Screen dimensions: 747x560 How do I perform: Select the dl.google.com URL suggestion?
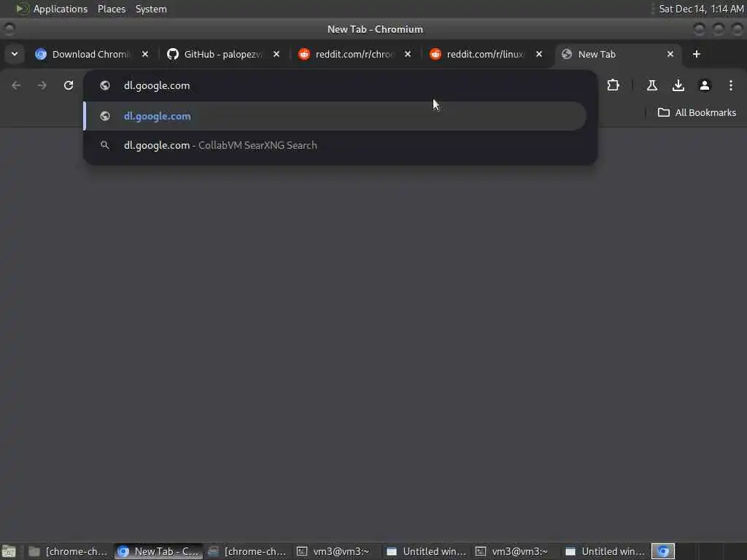(x=335, y=116)
